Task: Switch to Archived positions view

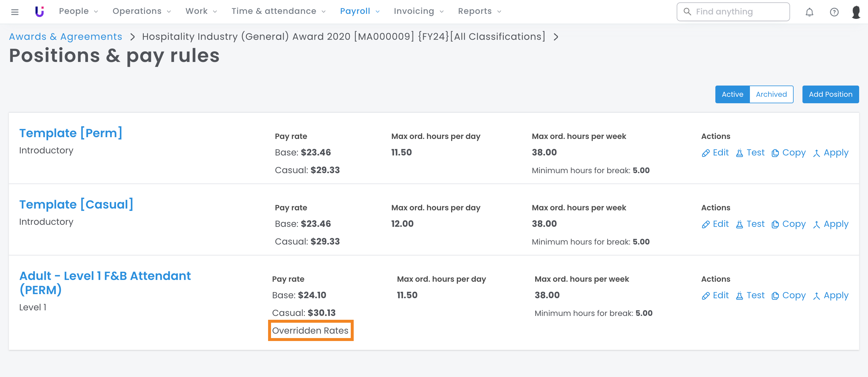Action: point(771,94)
